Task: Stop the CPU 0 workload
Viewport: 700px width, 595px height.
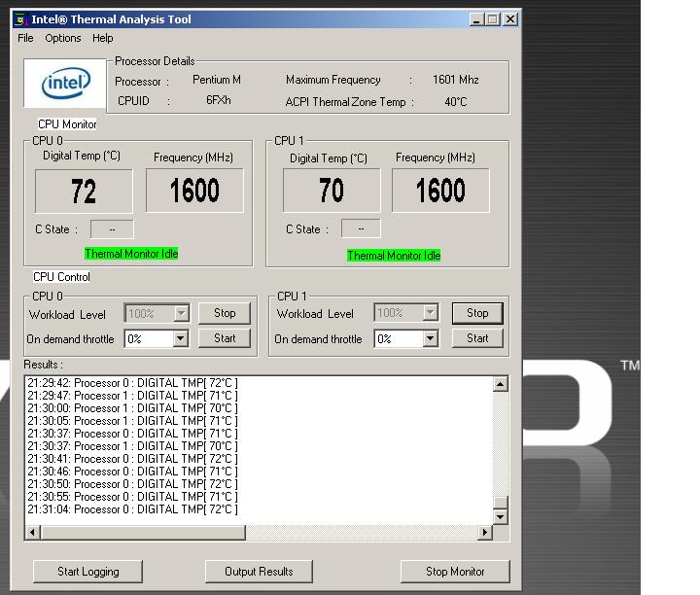Action: [225, 313]
